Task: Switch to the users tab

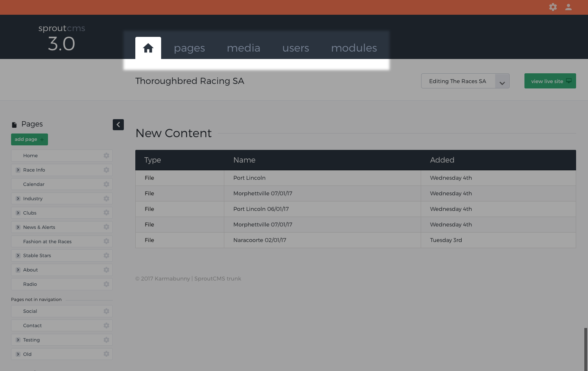Action: click(296, 48)
